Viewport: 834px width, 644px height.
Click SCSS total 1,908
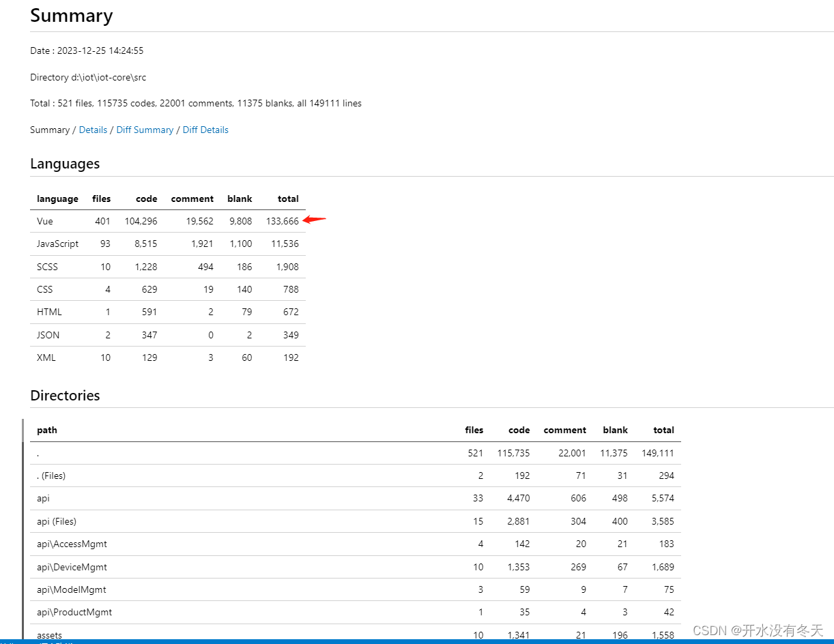287,267
